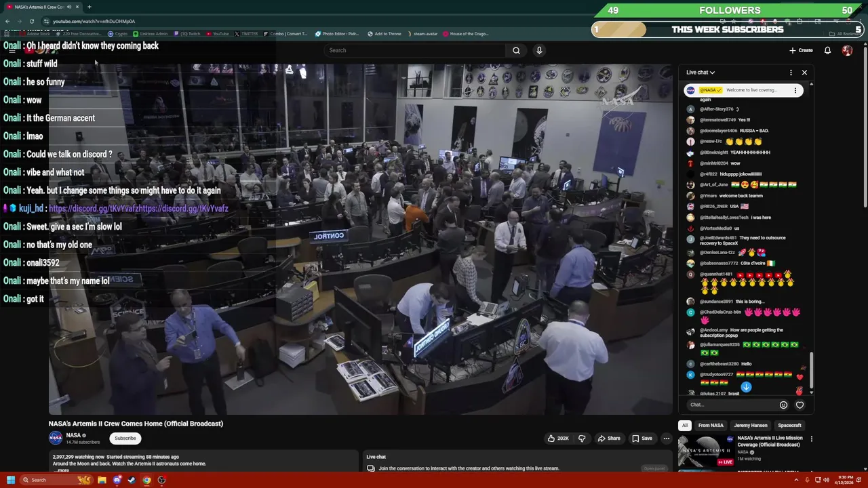Click the voice search microphone icon
Viewport: 868px width, 488px height.
[539, 50]
